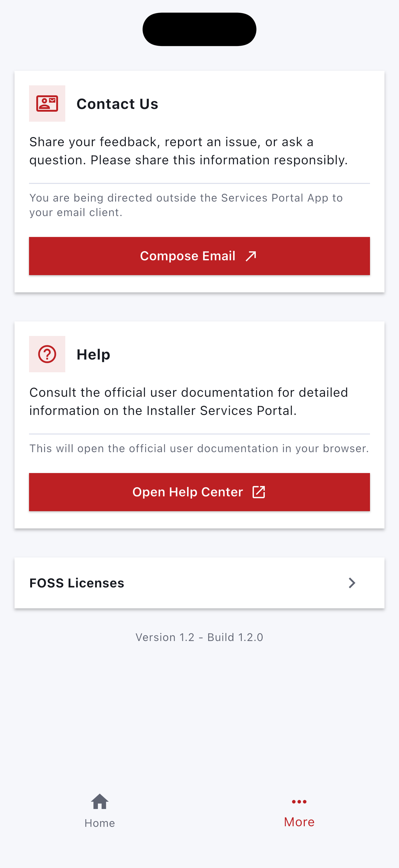The image size is (399, 868).
Task: Click the "Consult the official user documentation" text
Action: tap(189, 402)
